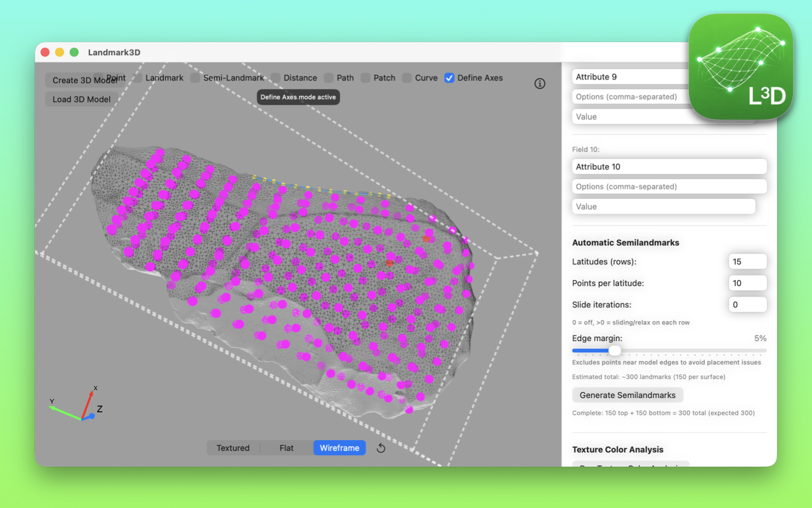Click the 'Points per latitude:' label

click(x=608, y=283)
